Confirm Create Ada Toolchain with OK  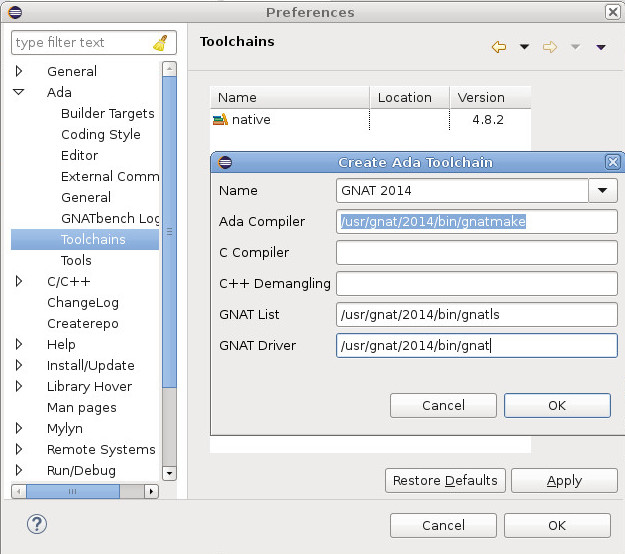tap(557, 405)
